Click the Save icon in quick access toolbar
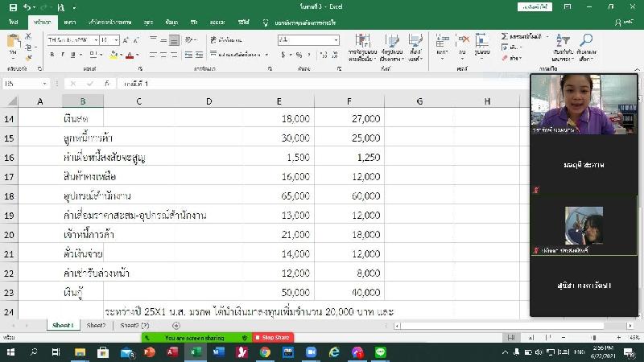 pos(14,6)
